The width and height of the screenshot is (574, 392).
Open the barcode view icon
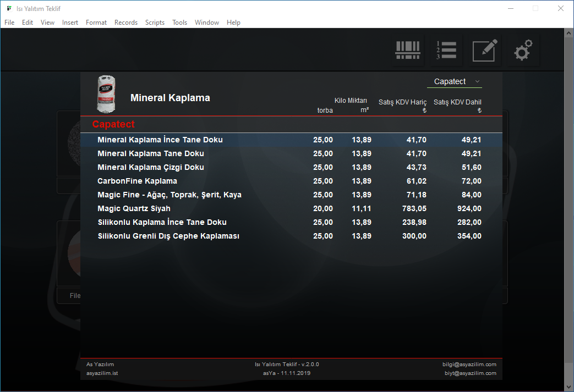click(407, 50)
